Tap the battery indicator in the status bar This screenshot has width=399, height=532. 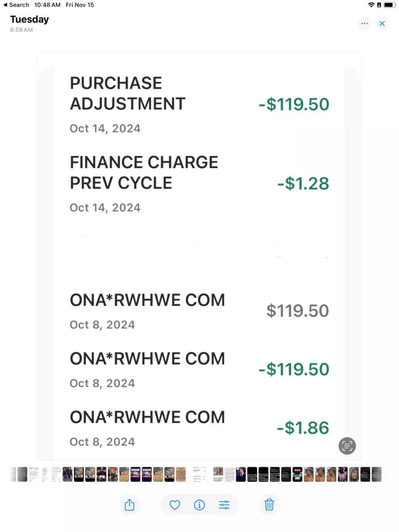389,5
